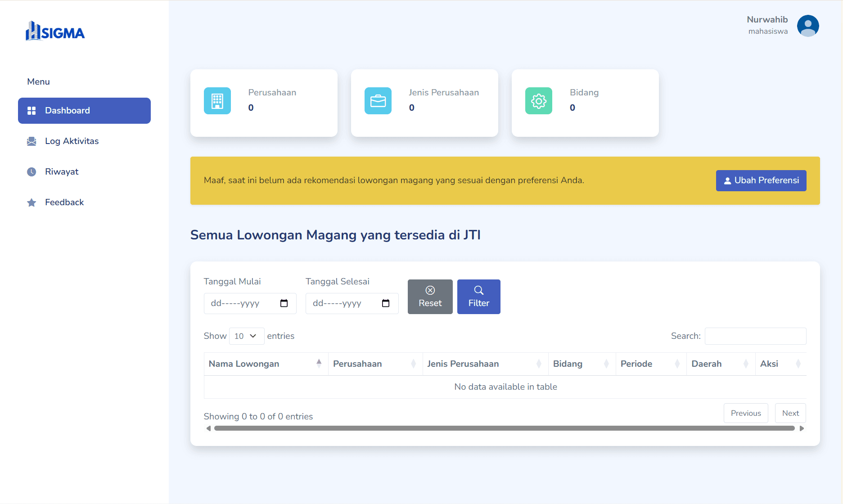Image resolution: width=843 pixels, height=504 pixels.
Task: Click 'No data available in table' text
Action: pyautogui.click(x=505, y=387)
